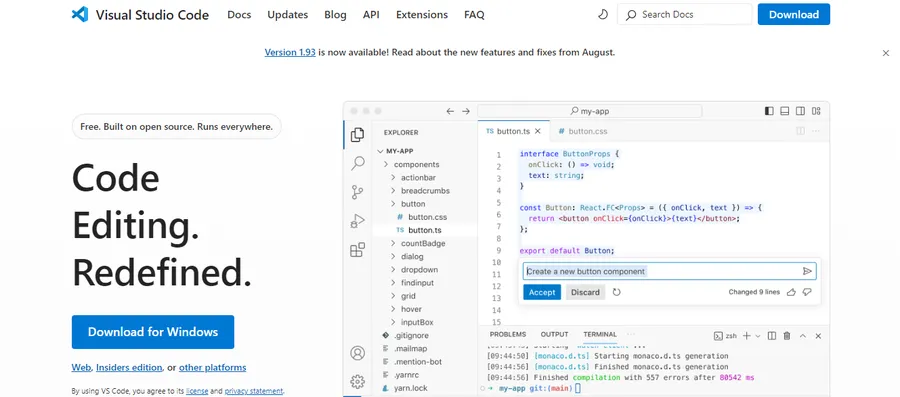Click the go forward arrow in title bar

[x=466, y=111]
